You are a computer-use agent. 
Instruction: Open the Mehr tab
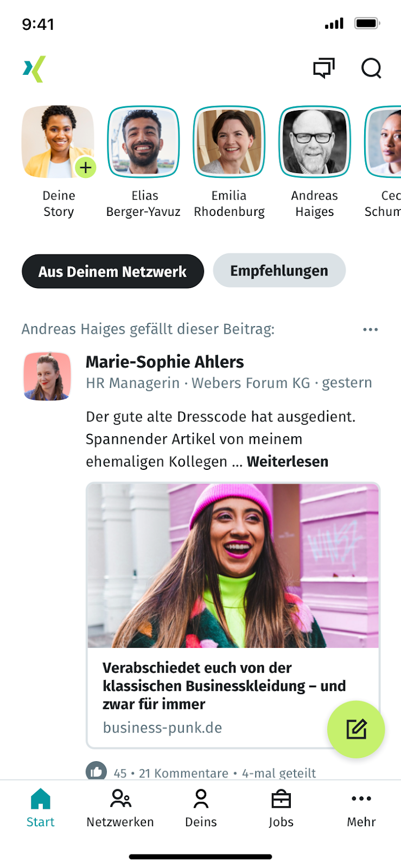(361, 808)
